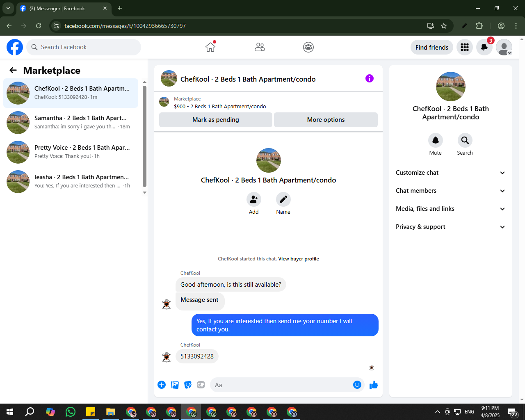
Task: Attach a photo file in composer
Action: pyautogui.click(x=175, y=385)
